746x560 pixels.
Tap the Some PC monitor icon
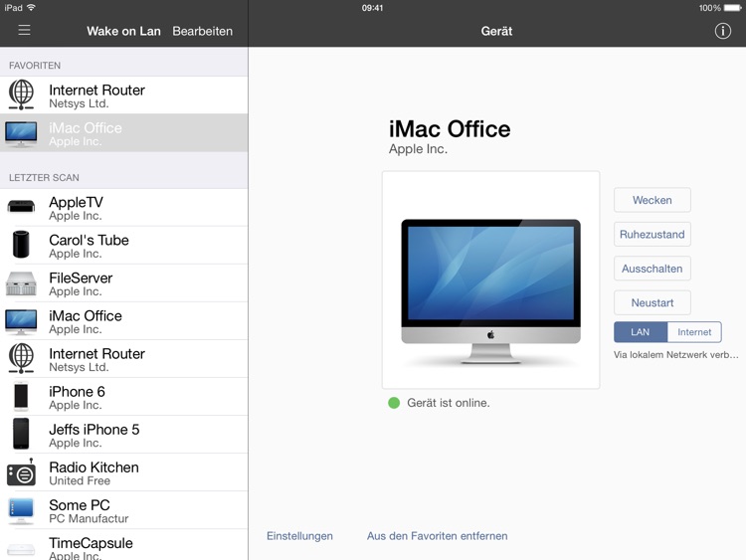point(21,510)
